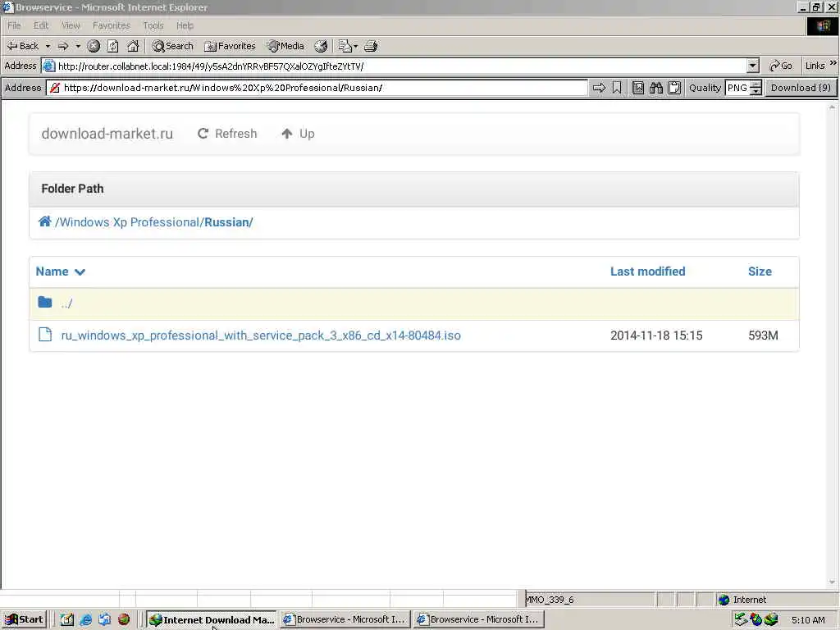Click the scrollbar down arrow
Screen dimensions: 840x630
point(832,582)
